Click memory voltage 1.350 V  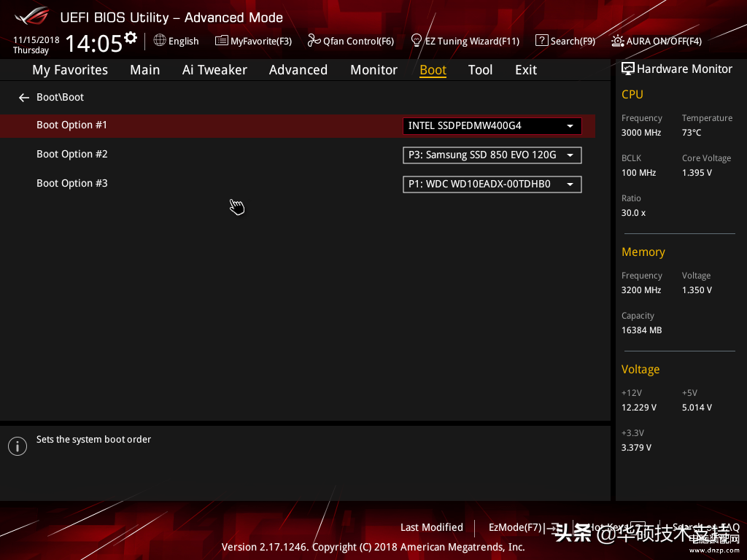pyautogui.click(x=697, y=289)
